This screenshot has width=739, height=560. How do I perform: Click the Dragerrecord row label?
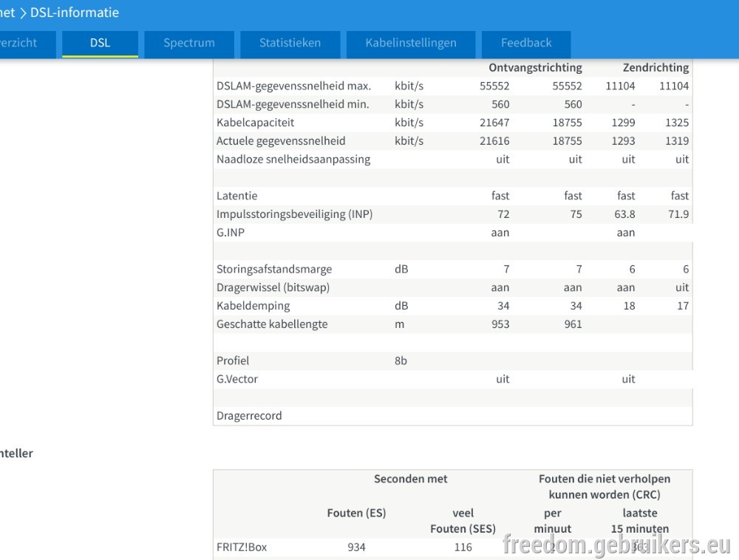[249, 416]
